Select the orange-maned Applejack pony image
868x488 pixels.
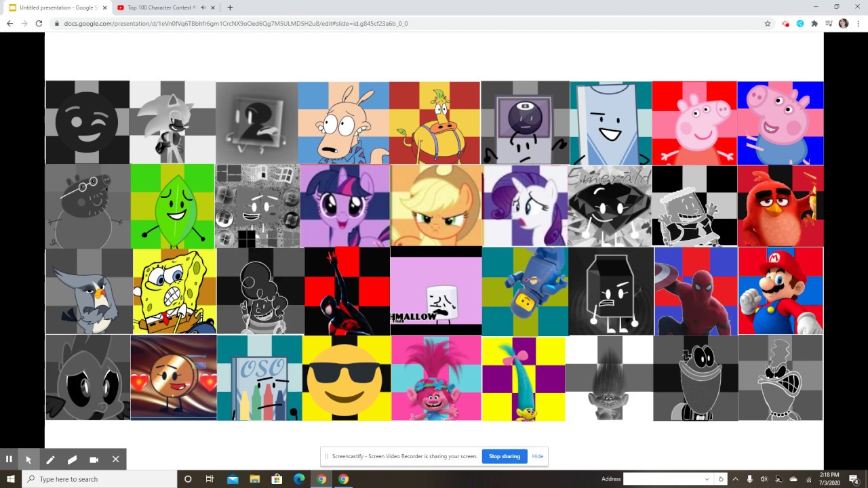click(437, 206)
